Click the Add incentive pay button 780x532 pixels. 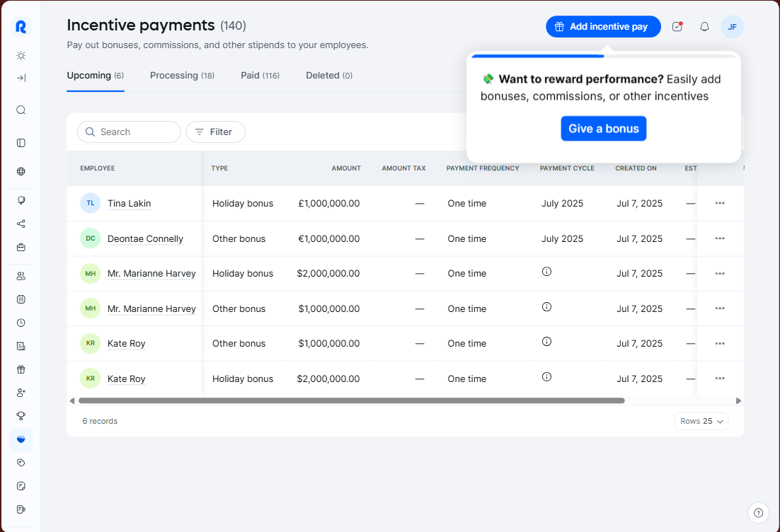[x=603, y=27]
